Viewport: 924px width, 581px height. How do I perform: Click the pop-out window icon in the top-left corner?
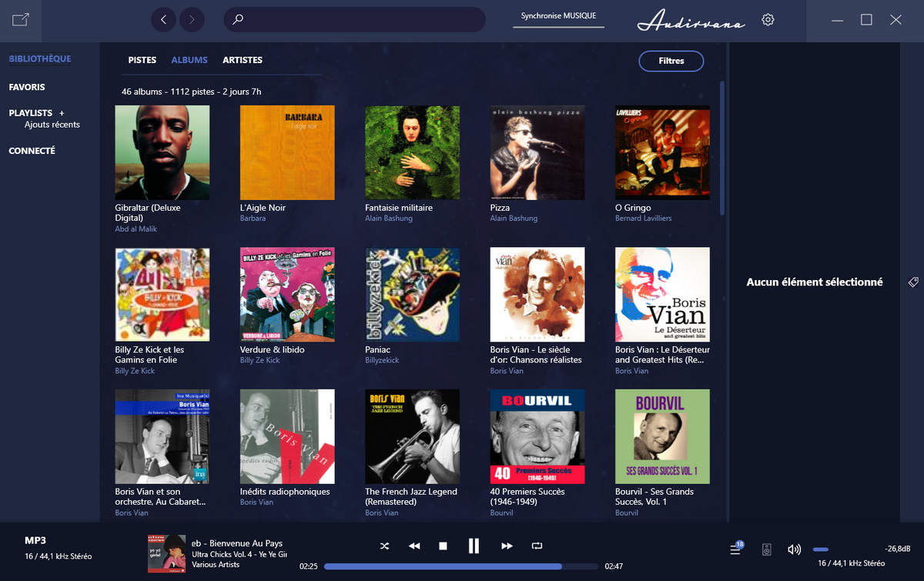click(x=21, y=20)
